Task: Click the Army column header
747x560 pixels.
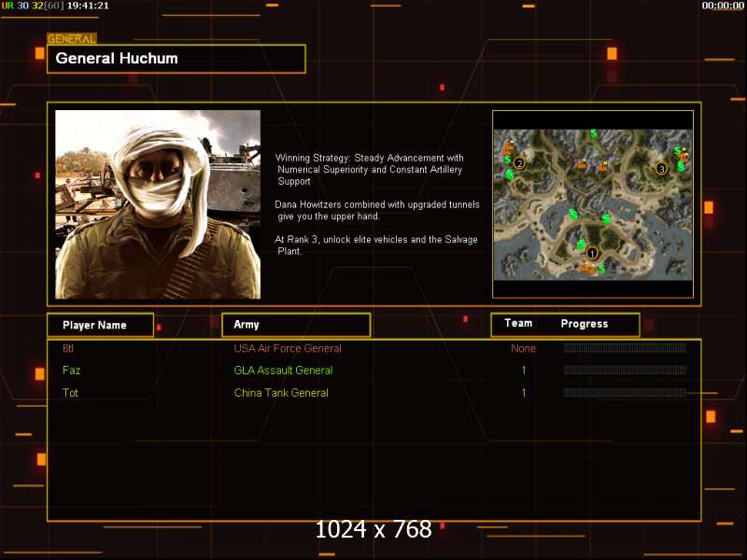Action: (x=296, y=325)
